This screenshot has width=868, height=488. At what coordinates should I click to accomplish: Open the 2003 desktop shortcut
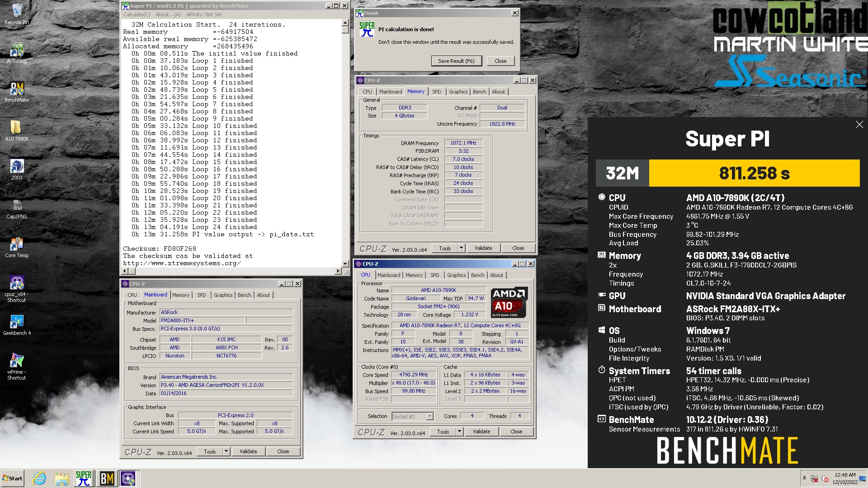[x=17, y=169]
